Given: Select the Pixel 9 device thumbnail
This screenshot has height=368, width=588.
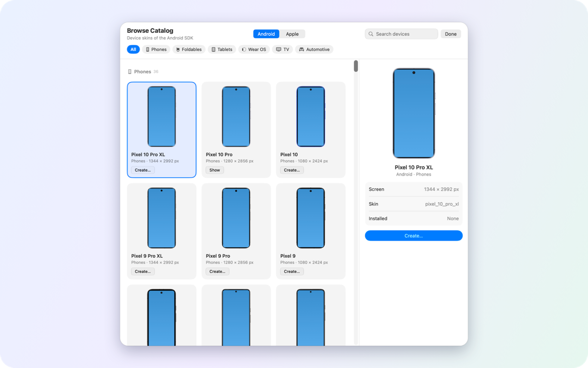Looking at the screenshot, I should (x=311, y=218).
